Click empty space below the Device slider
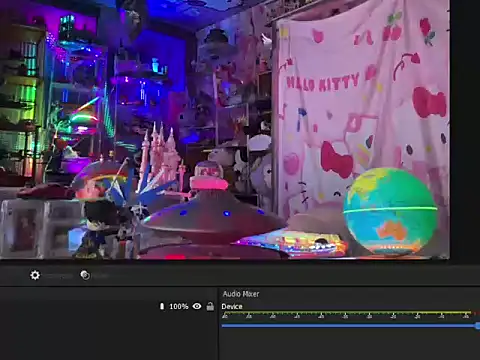The height and width of the screenshot is (360, 480). 349,345
